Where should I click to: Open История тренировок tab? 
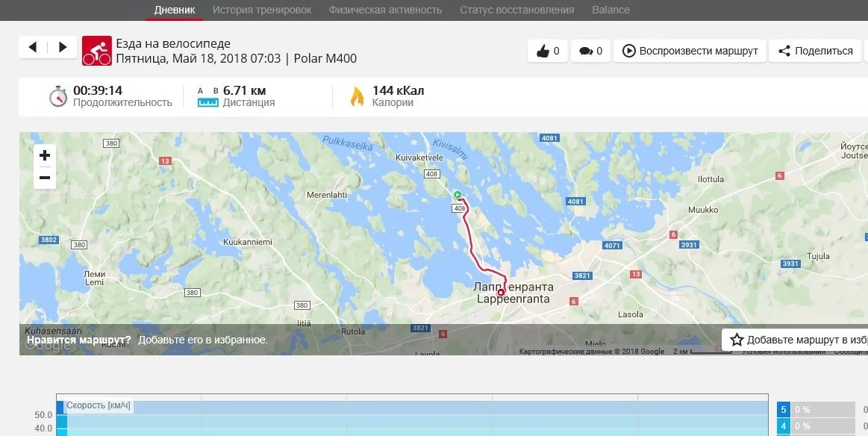pyautogui.click(x=262, y=10)
